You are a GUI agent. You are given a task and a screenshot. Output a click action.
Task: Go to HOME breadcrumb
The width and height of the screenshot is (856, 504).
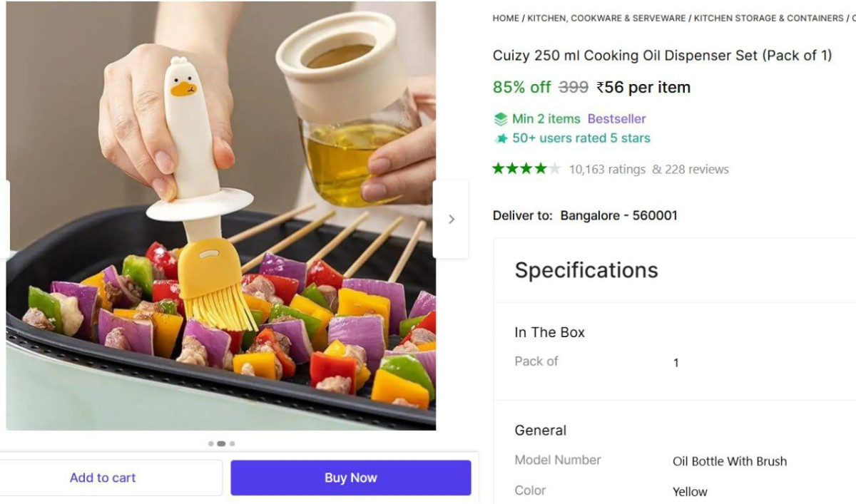point(506,18)
